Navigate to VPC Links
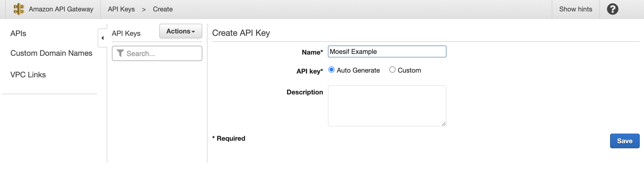Screen dimensions: 644x186 [28, 75]
